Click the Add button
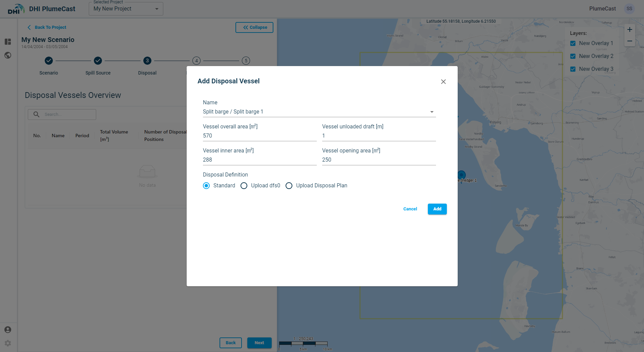The image size is (644, 352). pyautogui.click(x=437, y=209)
